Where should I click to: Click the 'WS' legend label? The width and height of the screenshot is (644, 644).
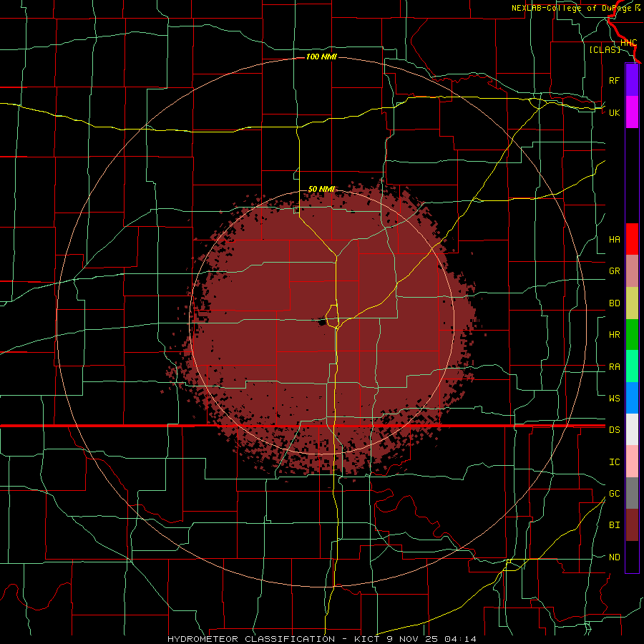614,398
